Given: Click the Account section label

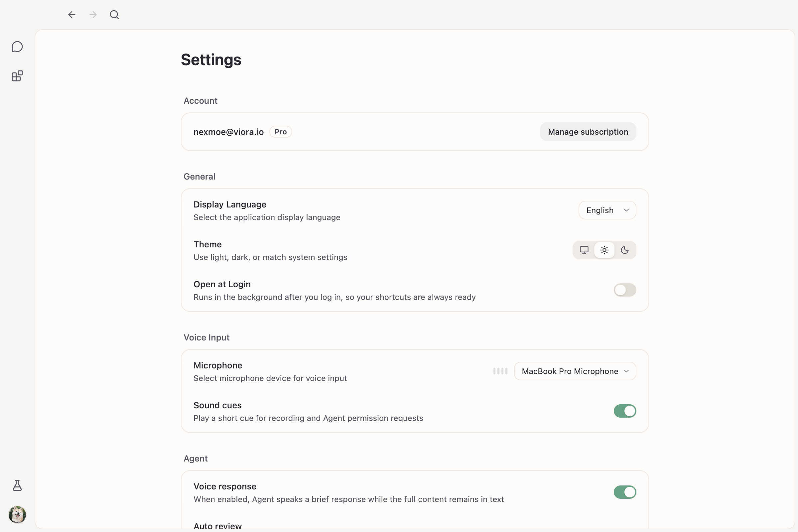Looking at the screenshot, I should [200, 101].
